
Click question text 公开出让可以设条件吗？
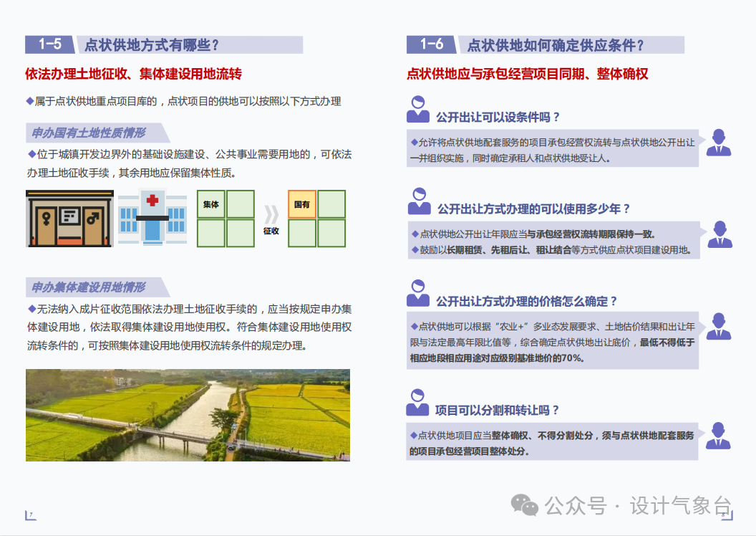498,118
